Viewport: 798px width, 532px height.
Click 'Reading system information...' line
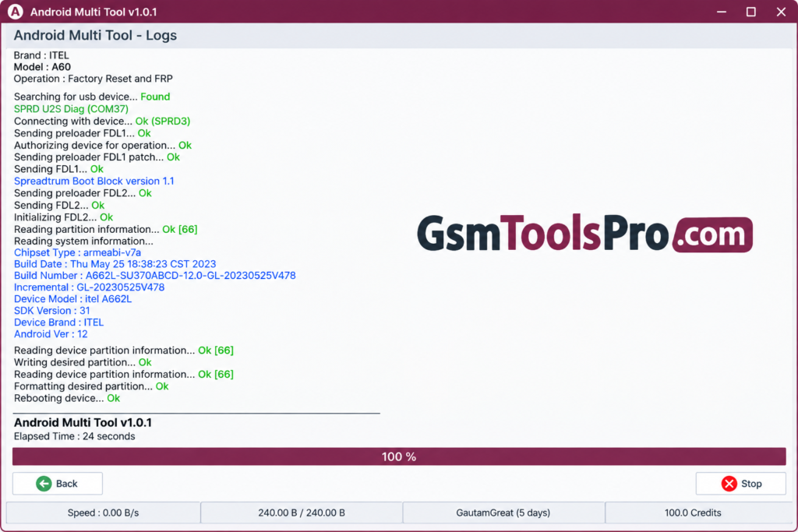pos(83,241)
